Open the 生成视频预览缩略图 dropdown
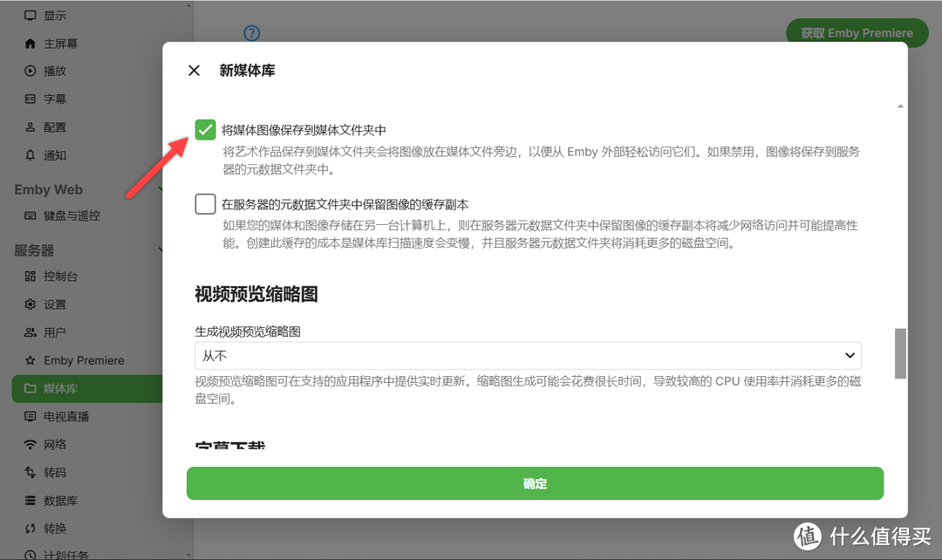The height and width of the screenshot is (560, 942). tap(528, 356)
